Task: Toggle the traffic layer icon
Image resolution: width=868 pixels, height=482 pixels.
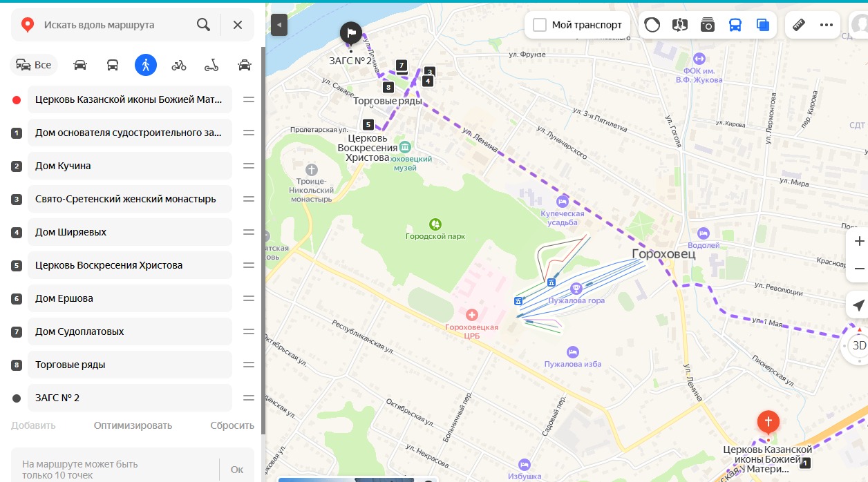Action: click(x=652, y=25)
